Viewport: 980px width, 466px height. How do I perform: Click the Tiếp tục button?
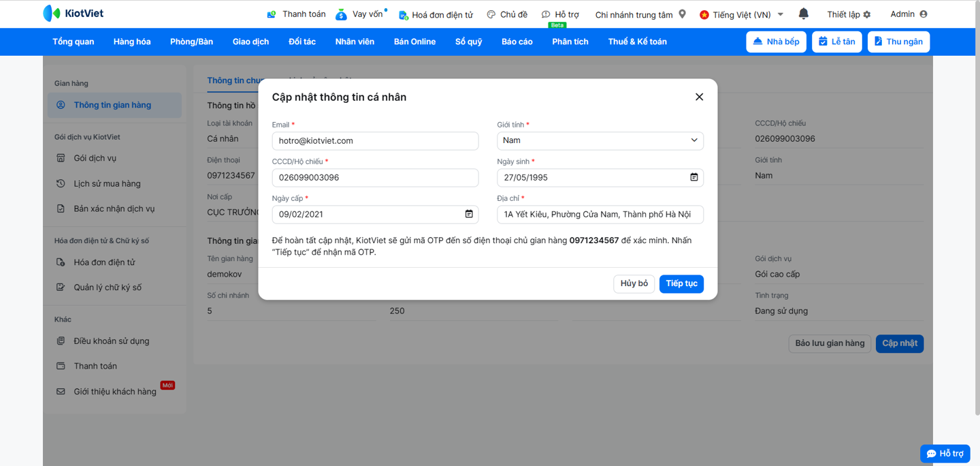tap(681, 283)
